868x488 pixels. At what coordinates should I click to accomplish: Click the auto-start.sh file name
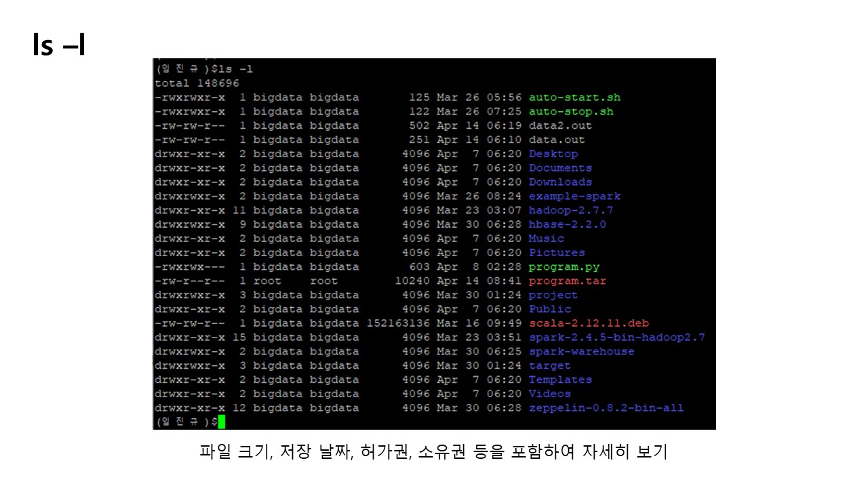(574, 98)
